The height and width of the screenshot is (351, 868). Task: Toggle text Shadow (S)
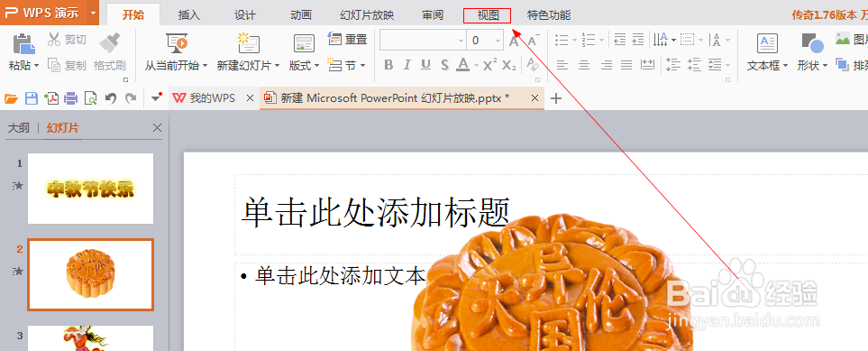coord(444,66)
